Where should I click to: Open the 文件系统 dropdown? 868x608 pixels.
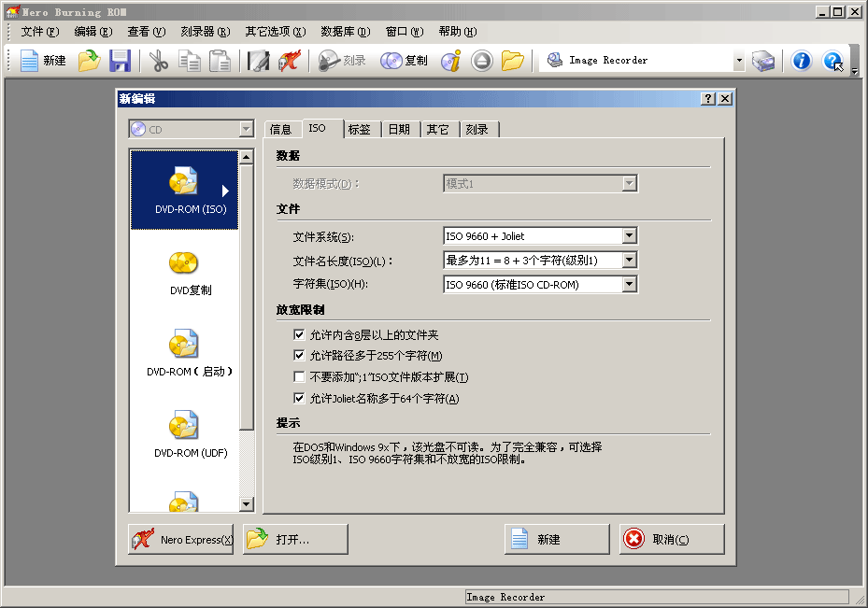(629, 236)
